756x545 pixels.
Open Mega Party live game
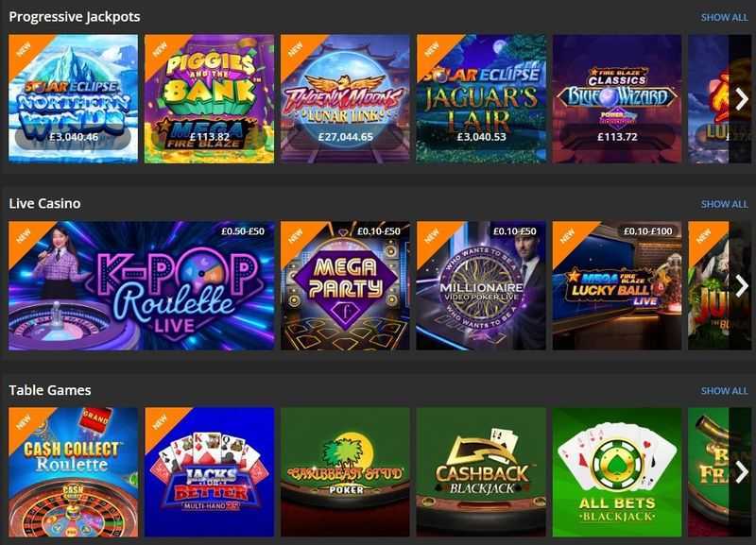345,286
